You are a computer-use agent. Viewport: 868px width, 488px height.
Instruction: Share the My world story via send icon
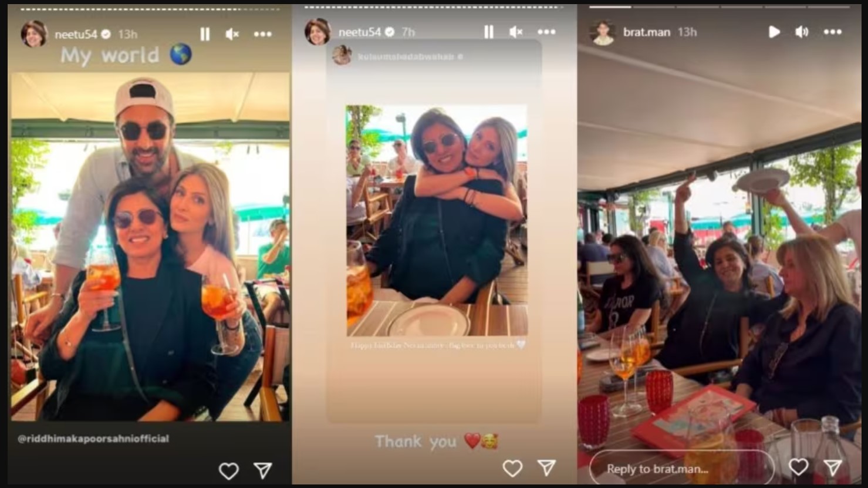(262, 470)
